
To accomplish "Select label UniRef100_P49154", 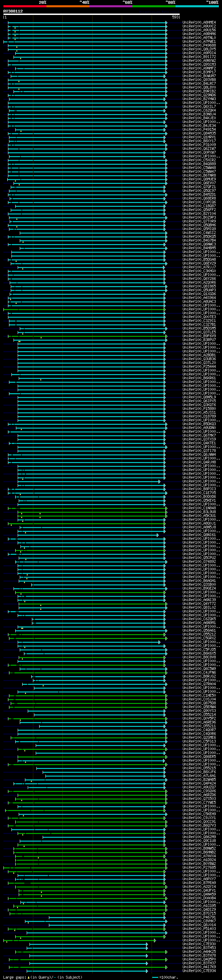I will point(199,129).
